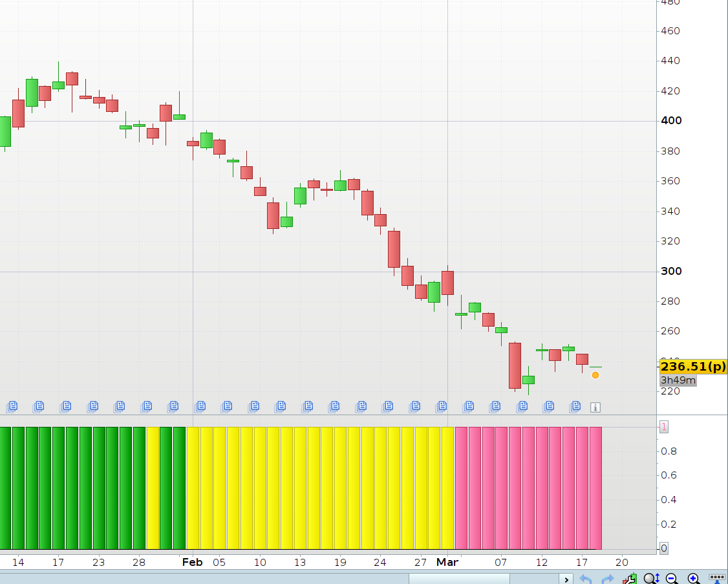This screenshot has width=728, height=584.
Task: Click the bar-spacing icon with blue arrow
Action: [x=717, y=578]
